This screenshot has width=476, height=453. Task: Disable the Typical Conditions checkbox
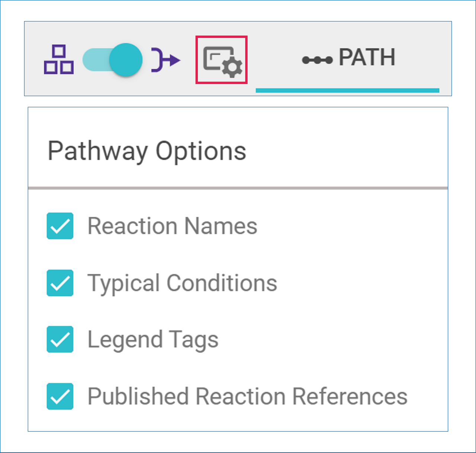[60, 283]
